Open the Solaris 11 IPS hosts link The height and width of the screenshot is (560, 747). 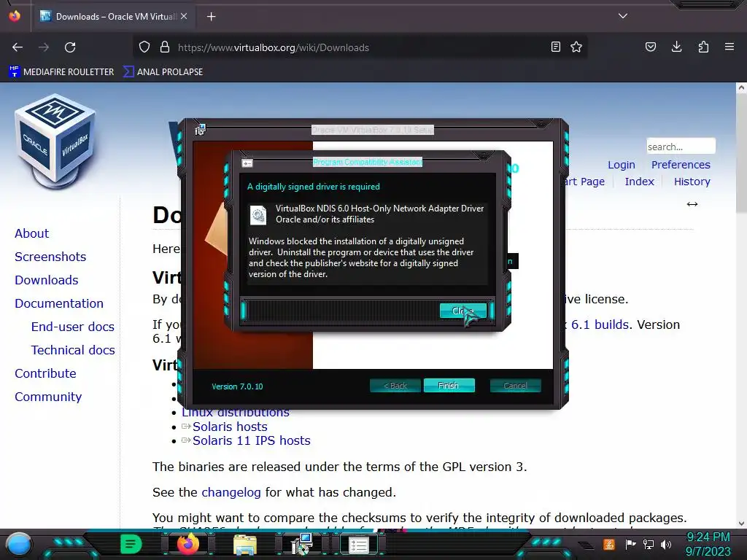coord(252,440)
